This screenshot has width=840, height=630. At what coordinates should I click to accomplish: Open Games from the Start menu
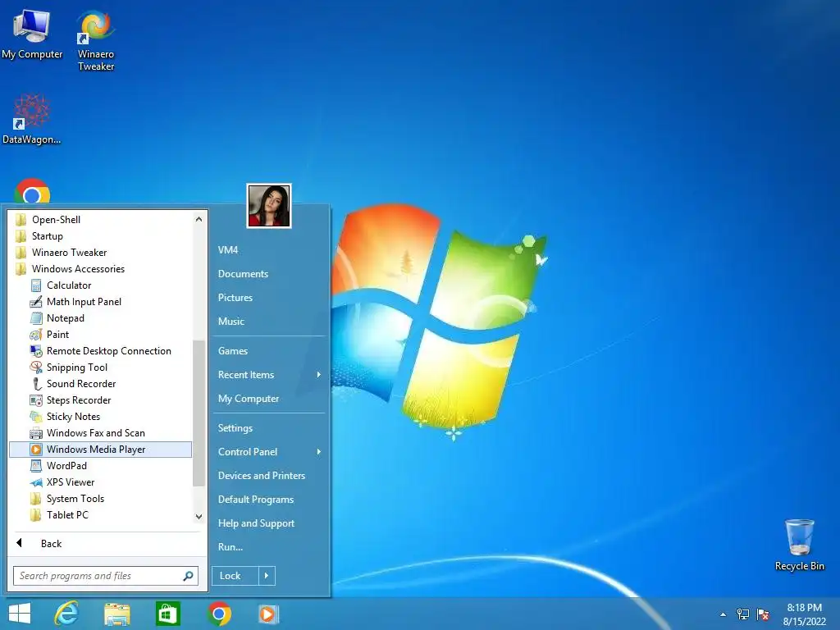(x=269, y=351)
